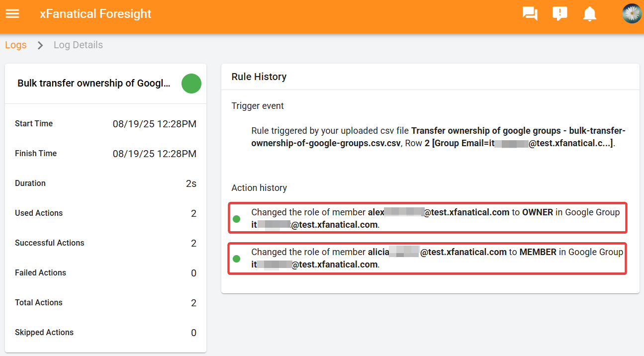This screenshot has height=356, width=644.
Task: Click the Total Actions label
Action: tap(39, 303)
